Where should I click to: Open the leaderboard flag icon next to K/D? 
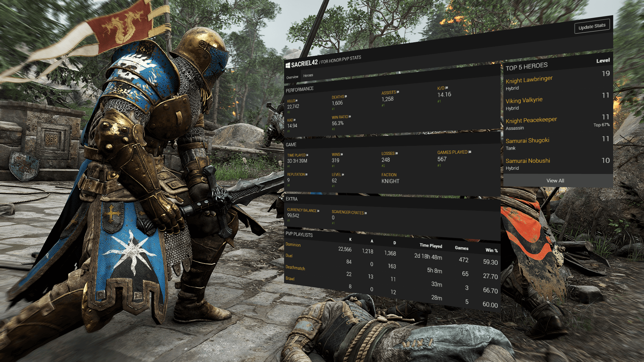446,88
